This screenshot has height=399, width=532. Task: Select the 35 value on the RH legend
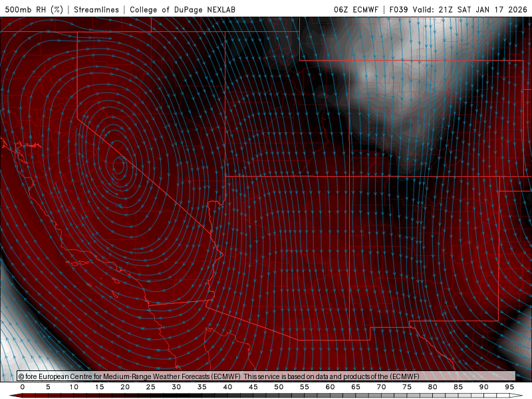pos(202,387)
